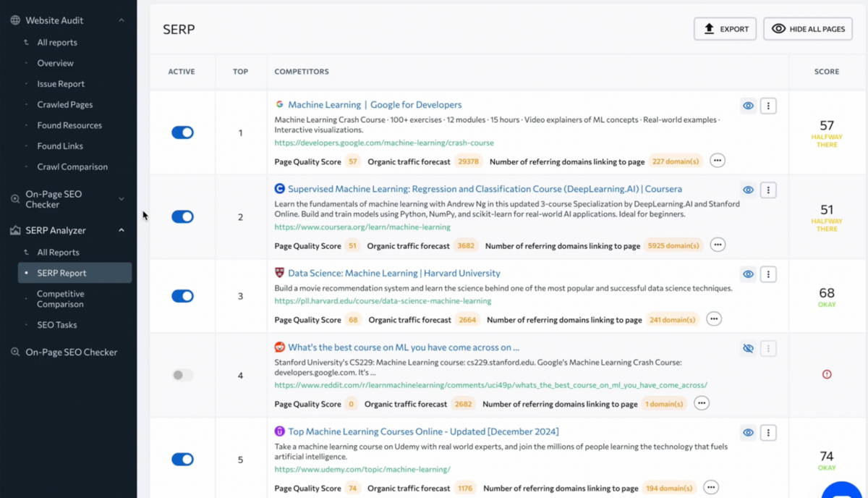This screenshot has height=498, width=868.
Task: Click the back arrow icon next to All Reports under SERP Analyzer
Action: click(x=27, y=253)
